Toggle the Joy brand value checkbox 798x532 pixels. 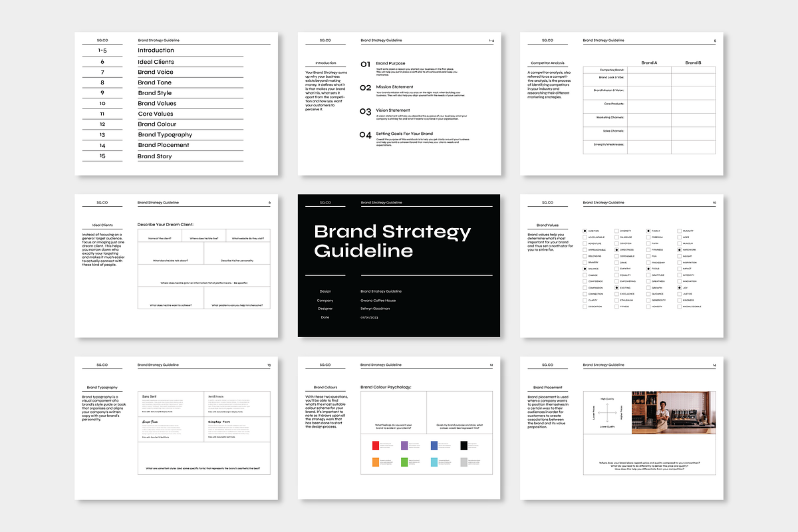point(680,288)
